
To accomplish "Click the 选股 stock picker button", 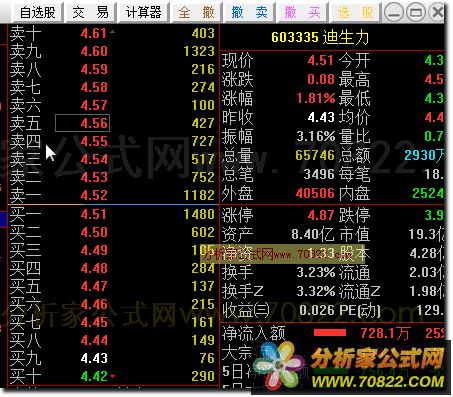I will pyautogui.click(x=355, y=13).
